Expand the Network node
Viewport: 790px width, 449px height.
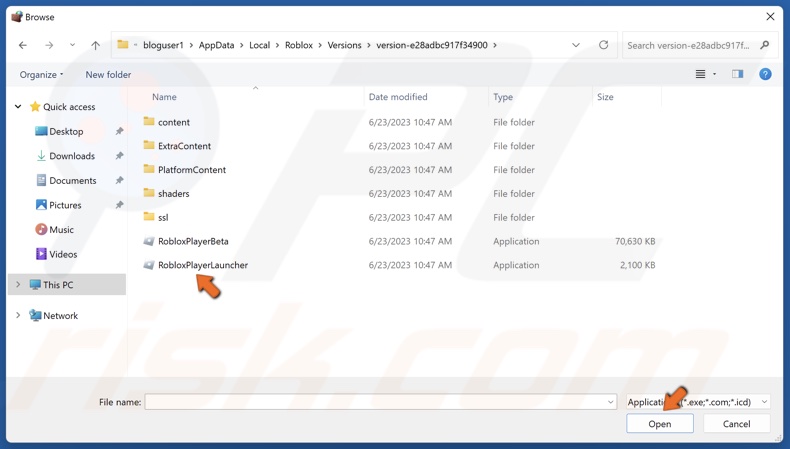(x=18, y=315)
